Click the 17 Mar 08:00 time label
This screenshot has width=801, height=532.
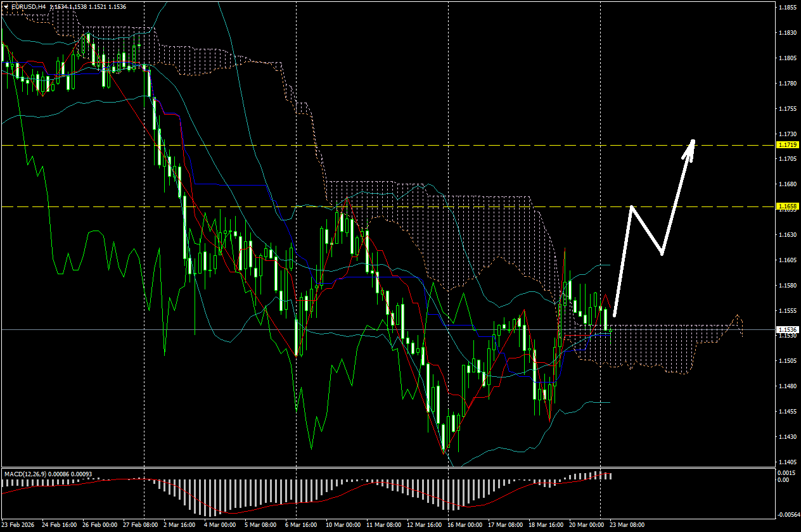[x=506, y=525]
